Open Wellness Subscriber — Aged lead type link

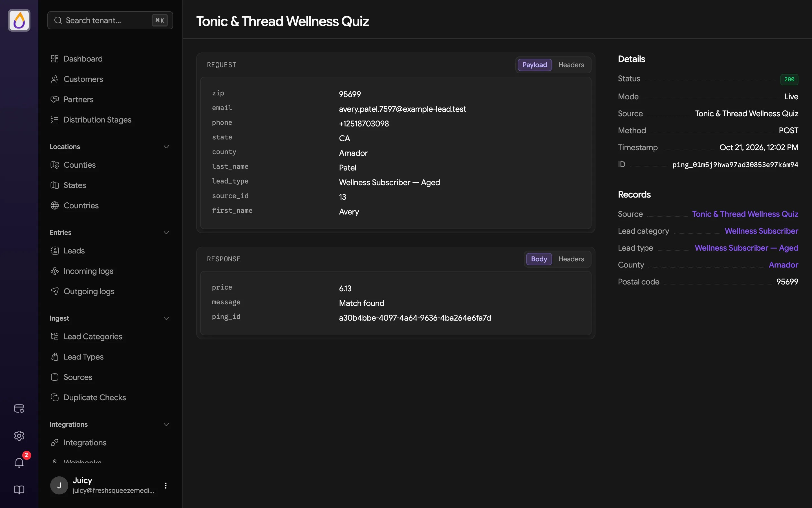click(x=746, y=248)
